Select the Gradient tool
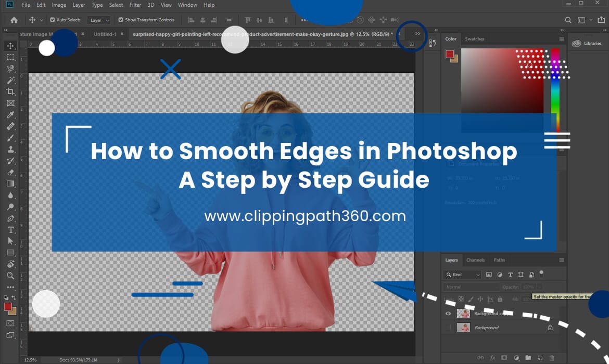Image resolution: width=609 pixels, height=364 pixels. pos(10,184)
